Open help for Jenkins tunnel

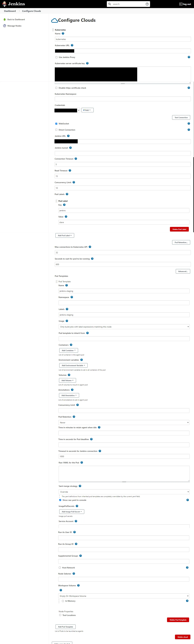point(70,148)
